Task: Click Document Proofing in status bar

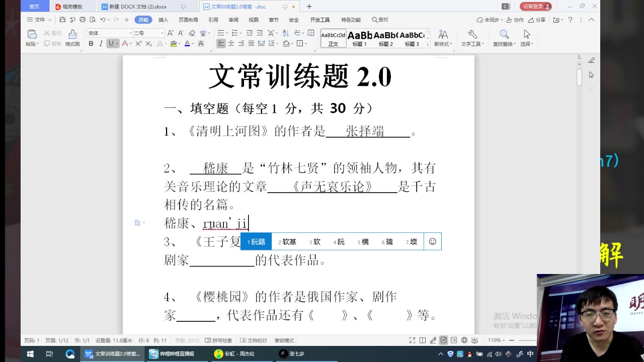Action: [x=254, y=340]
